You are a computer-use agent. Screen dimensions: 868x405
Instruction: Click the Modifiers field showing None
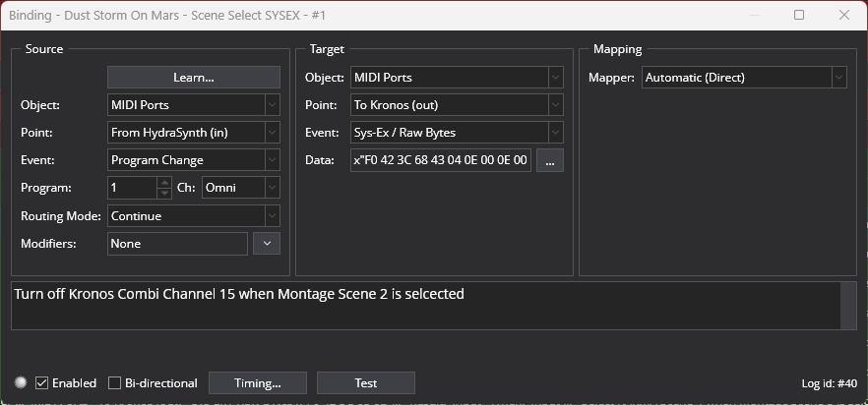[x=177, y=244]
